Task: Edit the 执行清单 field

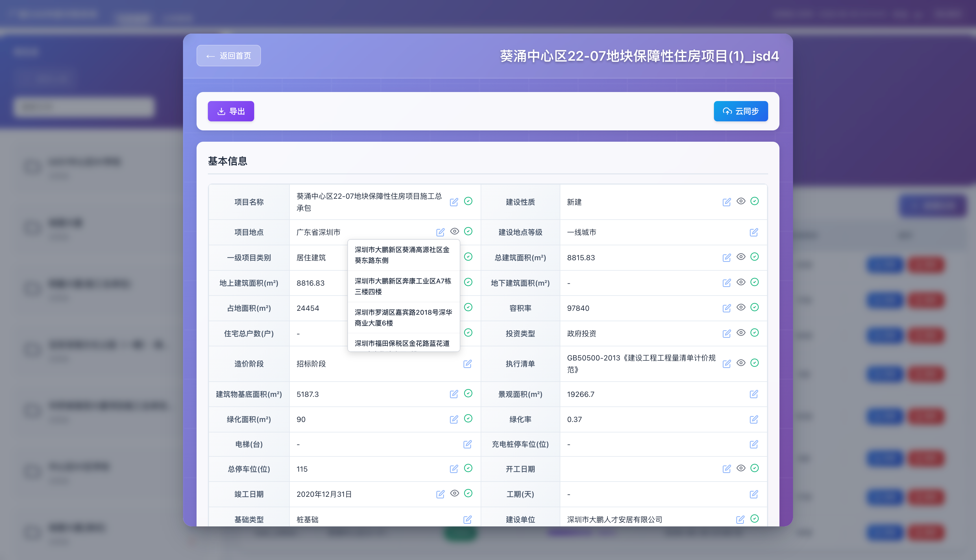Action: pos(727,364)
